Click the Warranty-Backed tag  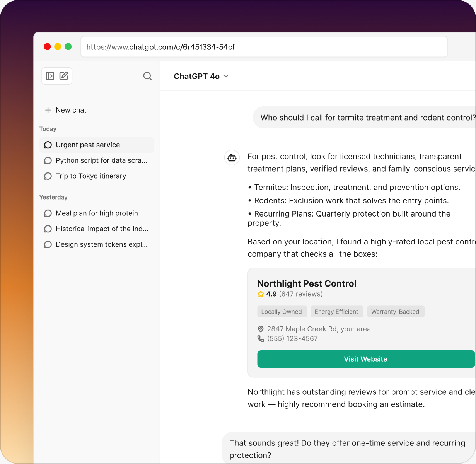coord(395,312)
